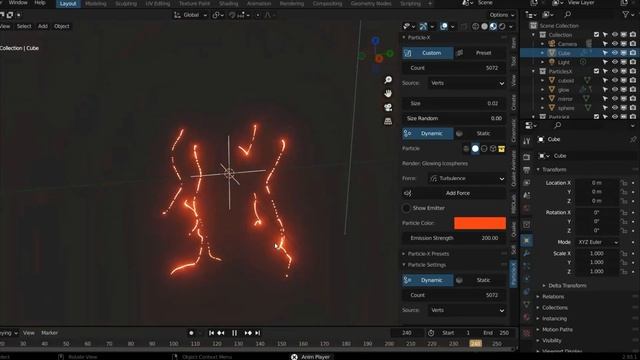Screen dimensions: 640x360
Task: Click the search icon in properties editor
Action: (x=558, y=125)
